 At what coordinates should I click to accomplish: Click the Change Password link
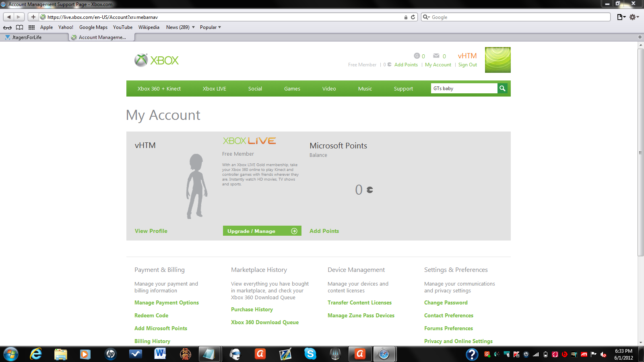point(446,302)
